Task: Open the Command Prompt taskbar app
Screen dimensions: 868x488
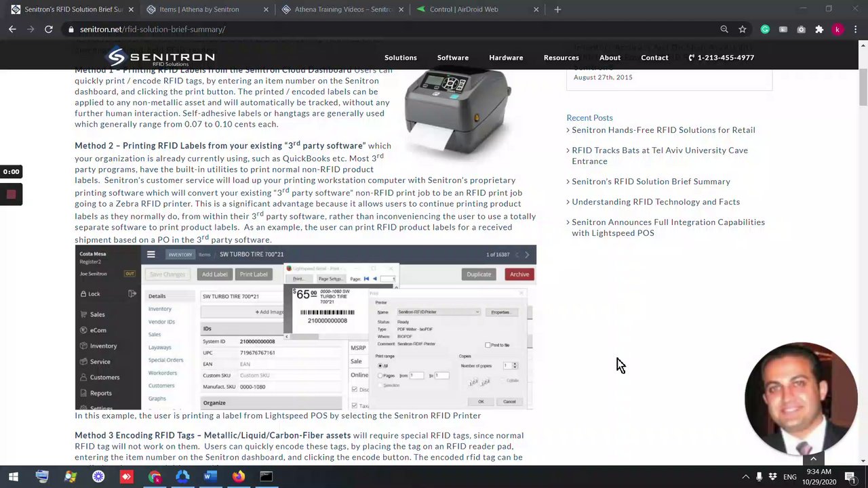Action: pyautogui.click(x=267, y=476)
